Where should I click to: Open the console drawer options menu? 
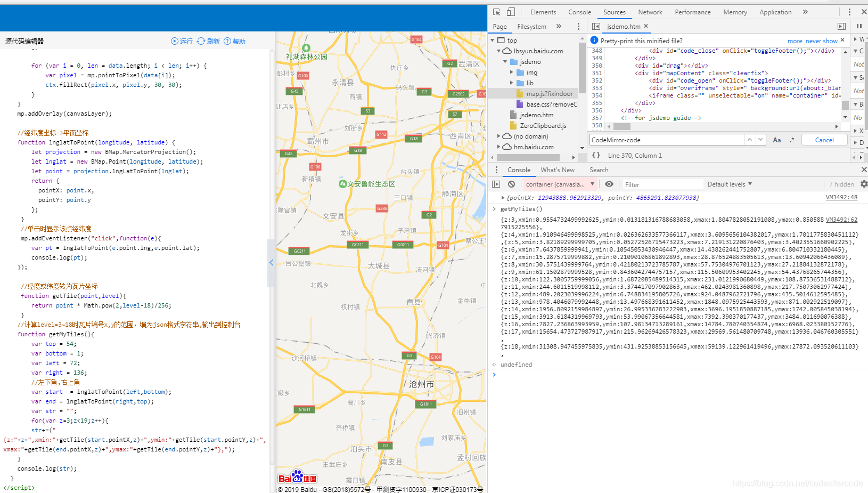pos(496,169)
